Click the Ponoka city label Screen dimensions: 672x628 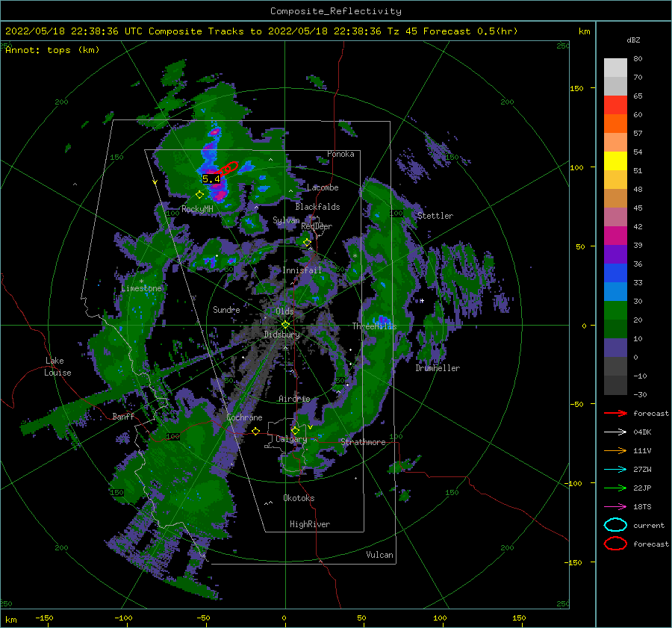tap(340, 154)
